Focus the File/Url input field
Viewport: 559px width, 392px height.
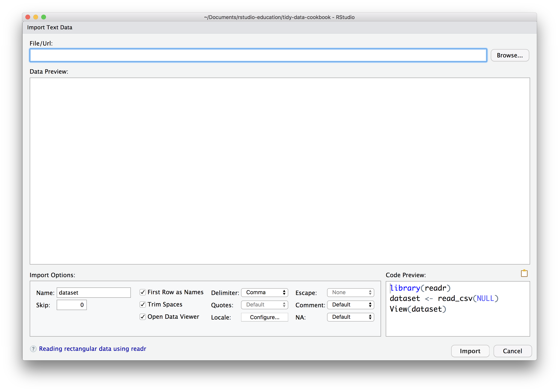pyautogui.click(x=258, y=55)
